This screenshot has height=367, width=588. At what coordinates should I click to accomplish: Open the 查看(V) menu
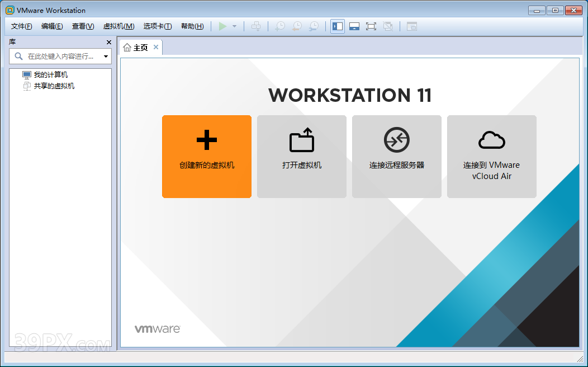point(83,26)
